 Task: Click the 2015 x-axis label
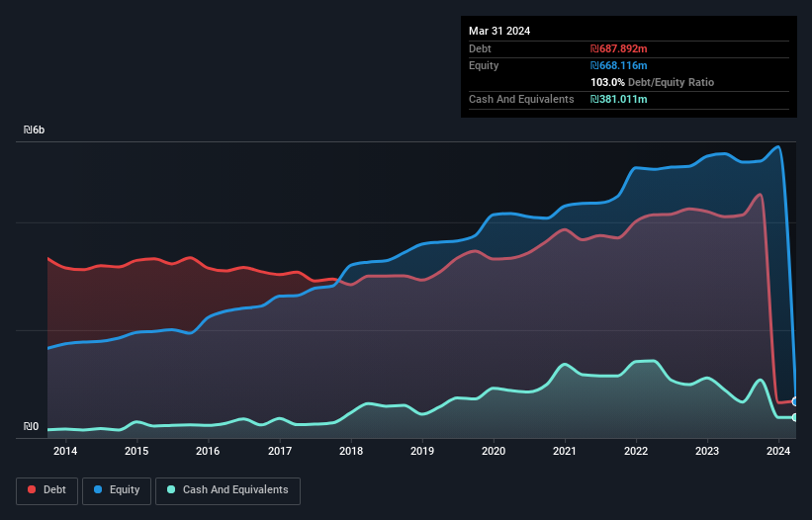[136, 451]
